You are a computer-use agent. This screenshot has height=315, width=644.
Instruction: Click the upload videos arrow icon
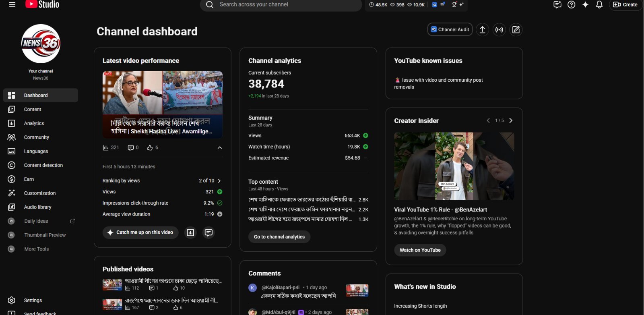click(x=482, y=29)
